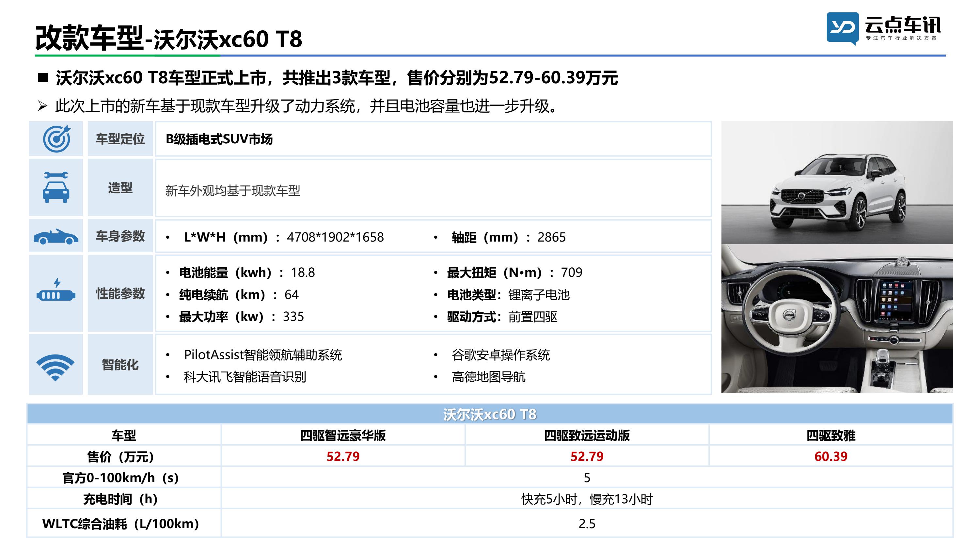Image resolution: width=980 pixels, height=551 pixels.
Task: Click the 四驱致雅 column header
Action: tap(831, 435)
